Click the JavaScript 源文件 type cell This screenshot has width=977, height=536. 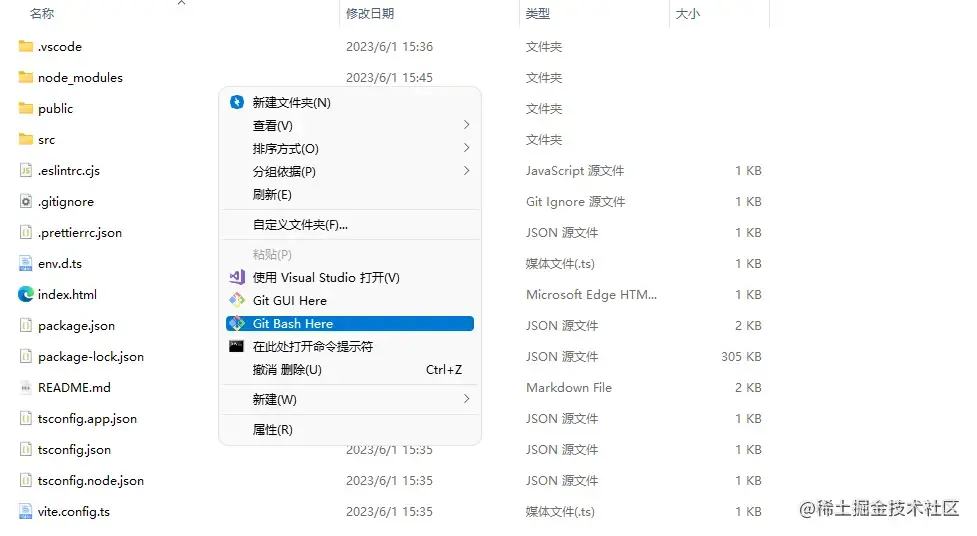[574, 170]
